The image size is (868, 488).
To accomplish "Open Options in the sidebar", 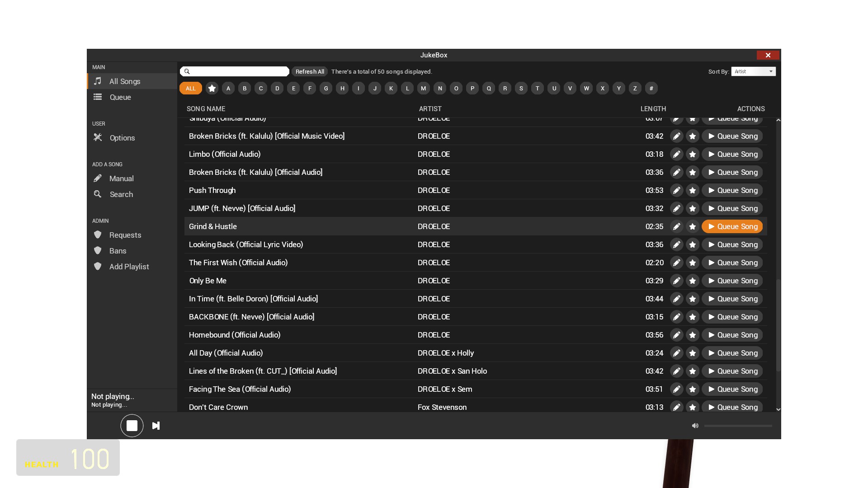I will pyautogui.click(x=132, y=138).
